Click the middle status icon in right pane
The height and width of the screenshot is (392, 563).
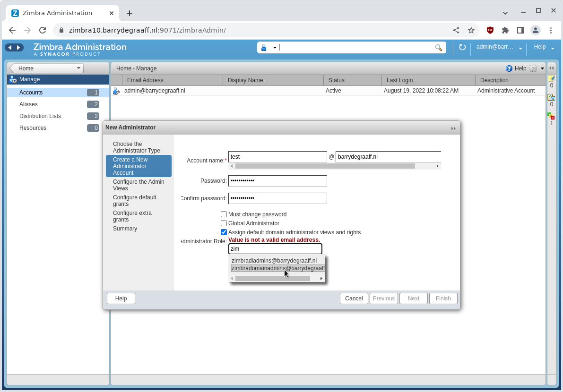point(551,98)
